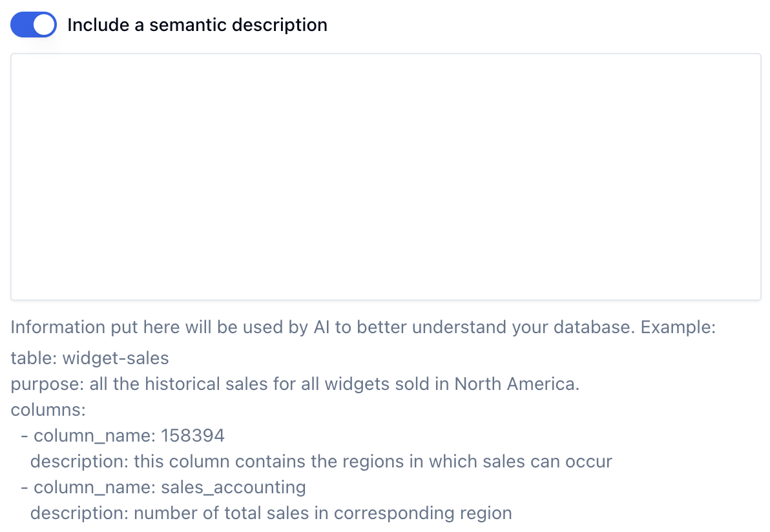This screenshot has height=532, width=770.
Task: Click the word "AI" in helper text
Action: click(322, 327)
